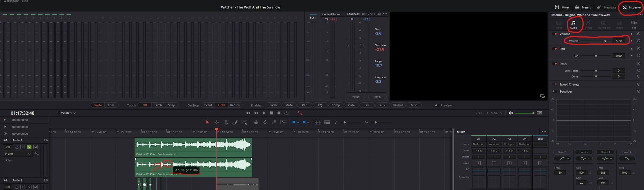Click the link clips chain icon
The image size is (644, 190).
[x=274, y=123]
